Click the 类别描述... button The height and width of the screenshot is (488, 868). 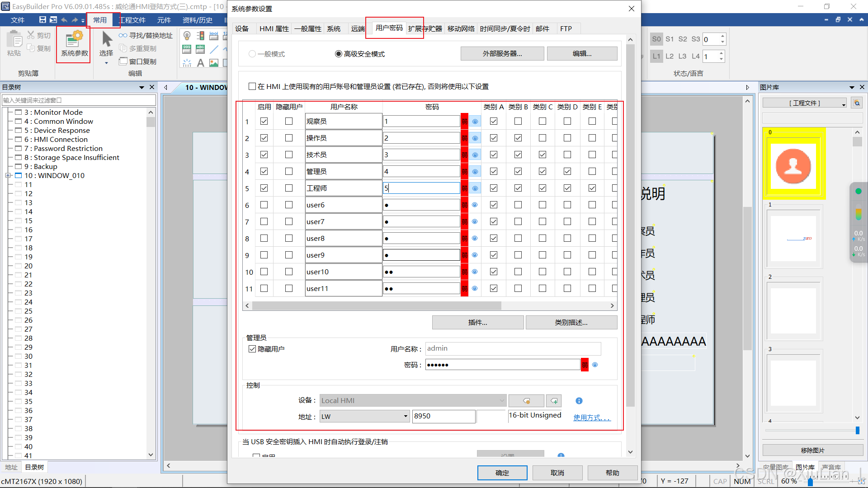tap(571, 322)
